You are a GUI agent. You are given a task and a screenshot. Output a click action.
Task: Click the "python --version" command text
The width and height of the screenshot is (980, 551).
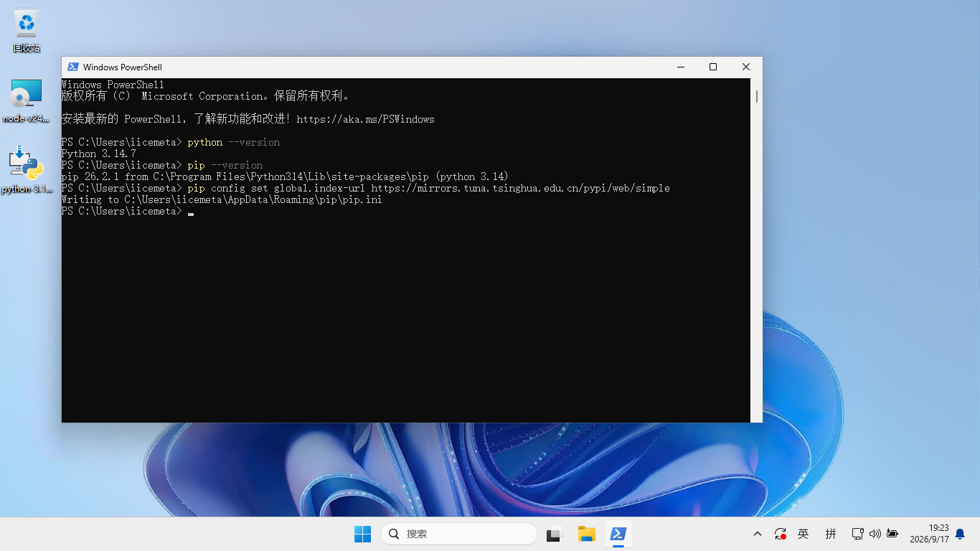pyautogui.click(x=234, y=142)
